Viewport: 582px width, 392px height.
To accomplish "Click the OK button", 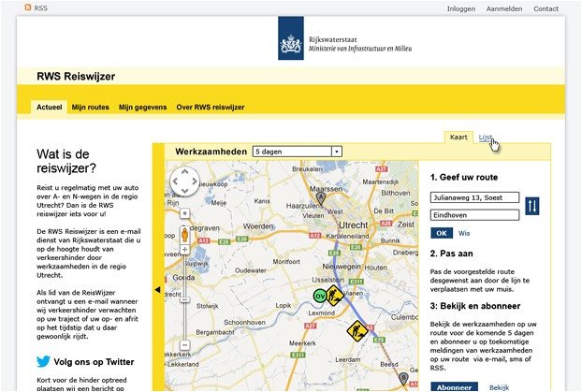I will (x=442, y=233).
